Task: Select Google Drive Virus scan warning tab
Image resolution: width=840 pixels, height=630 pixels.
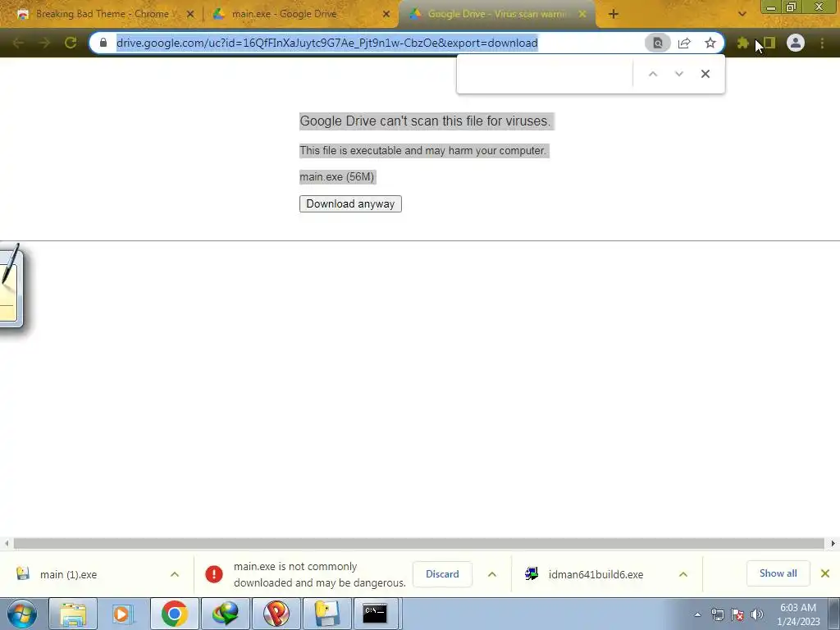Action: click(495, 14)
